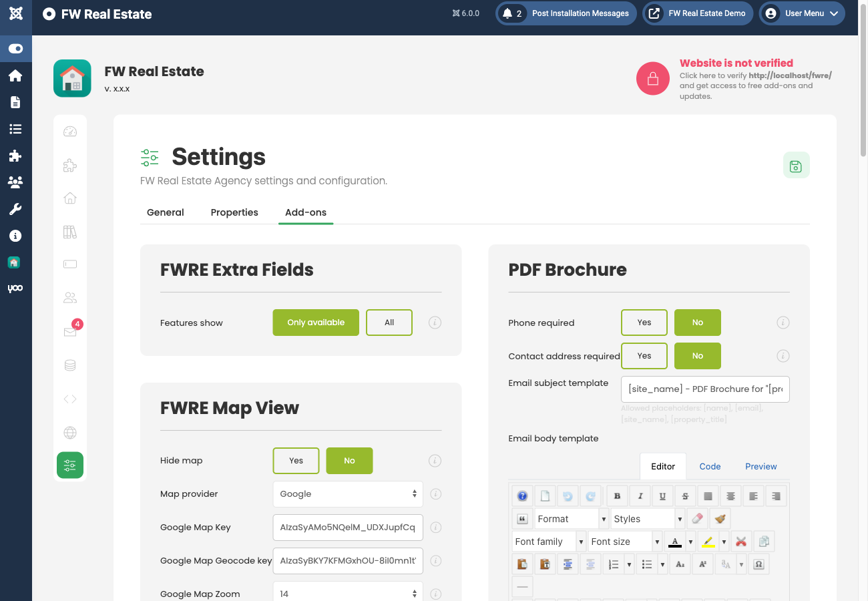Screen dimensions: 868x601
Task: Apply Italic formatting in email body editor
Action: 640,496
